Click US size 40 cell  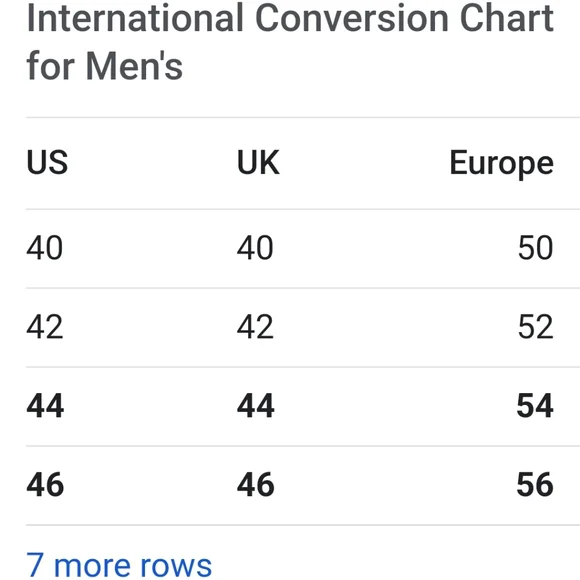(x=45, y=248)
